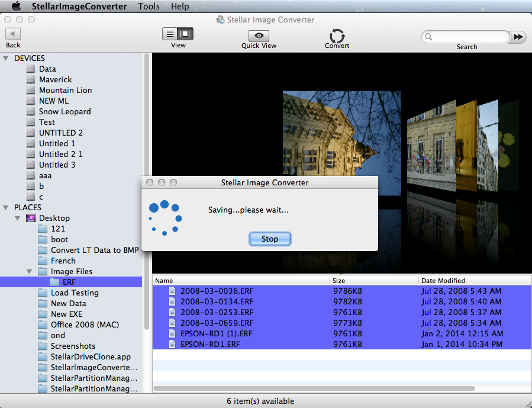
Task: Sort files by Size column
Action: coord(374,281)
